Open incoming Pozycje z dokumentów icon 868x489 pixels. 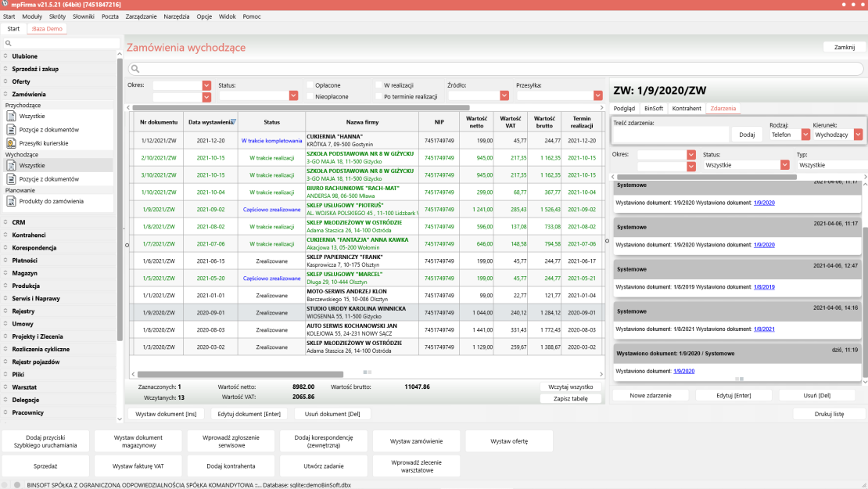click(x=11, y=130)
